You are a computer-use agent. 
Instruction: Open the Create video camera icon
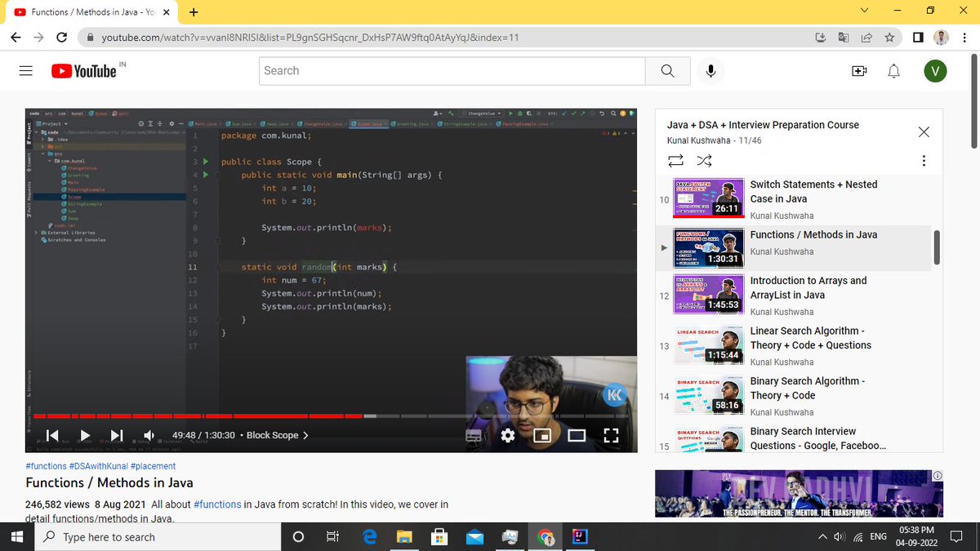pos(859,71)
